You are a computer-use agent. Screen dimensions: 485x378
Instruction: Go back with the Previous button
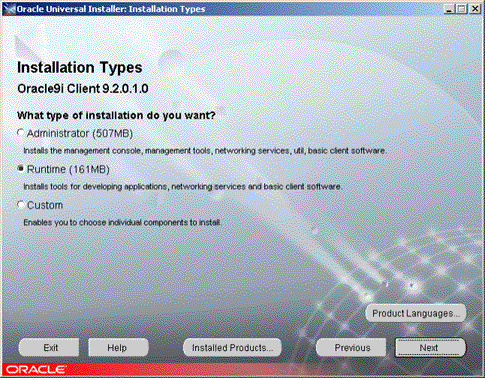tap(351, 348)
